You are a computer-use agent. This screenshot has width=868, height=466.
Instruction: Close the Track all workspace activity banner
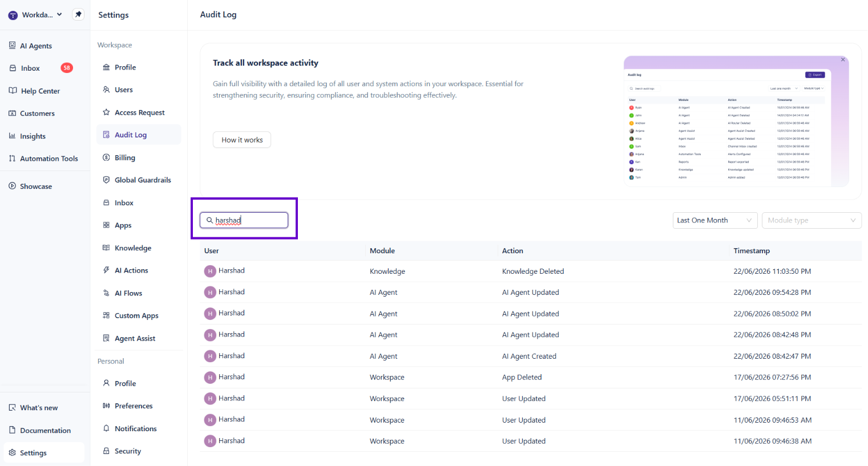click(x=843, y=59)
